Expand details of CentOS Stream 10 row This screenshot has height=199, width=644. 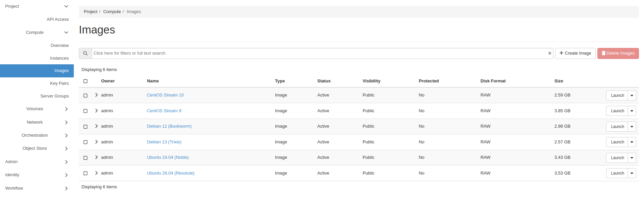(96, 95)
